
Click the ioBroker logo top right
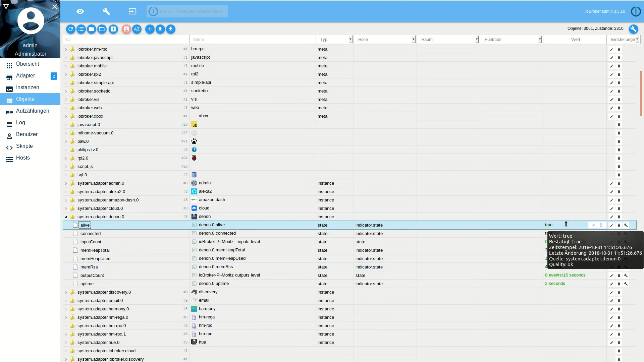pos(636,11)
